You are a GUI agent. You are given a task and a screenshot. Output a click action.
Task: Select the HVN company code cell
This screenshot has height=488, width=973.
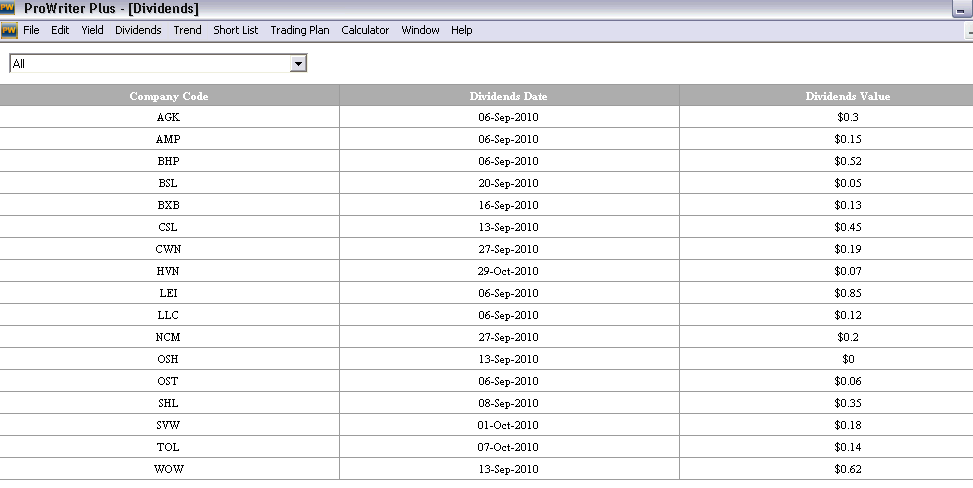click(169, 271)
